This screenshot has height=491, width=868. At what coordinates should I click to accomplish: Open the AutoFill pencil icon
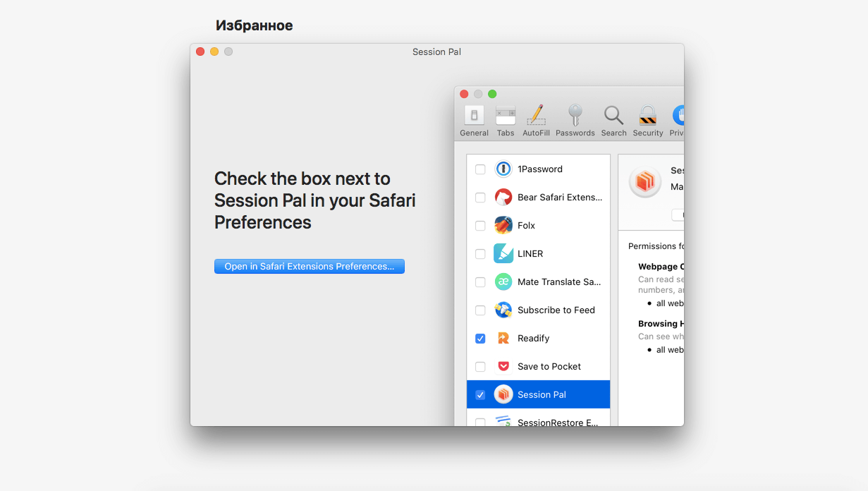click(x=536, y=119)
